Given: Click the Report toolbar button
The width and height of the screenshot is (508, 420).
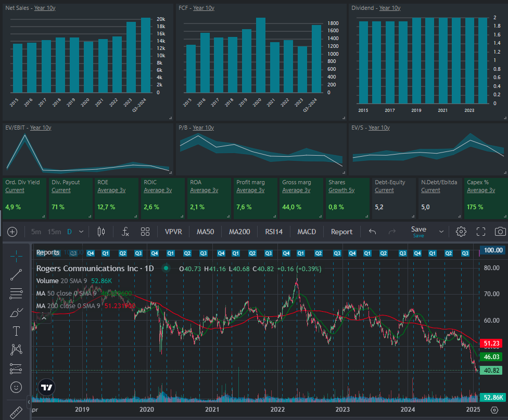Looking at the screenshot, I should (341, 232).
